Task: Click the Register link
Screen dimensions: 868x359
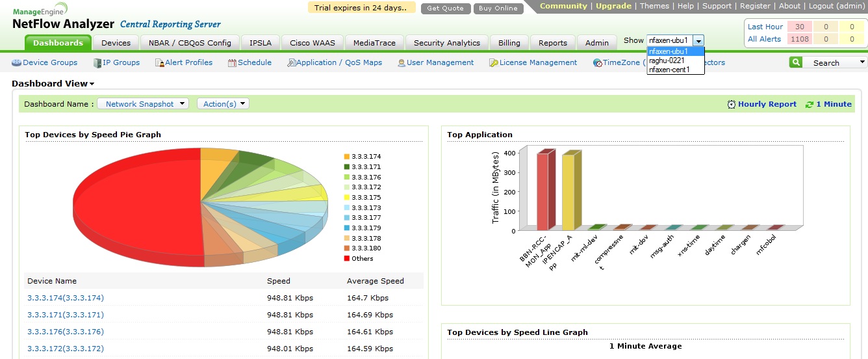Action: pyautogui.click(x=755, y=6)
